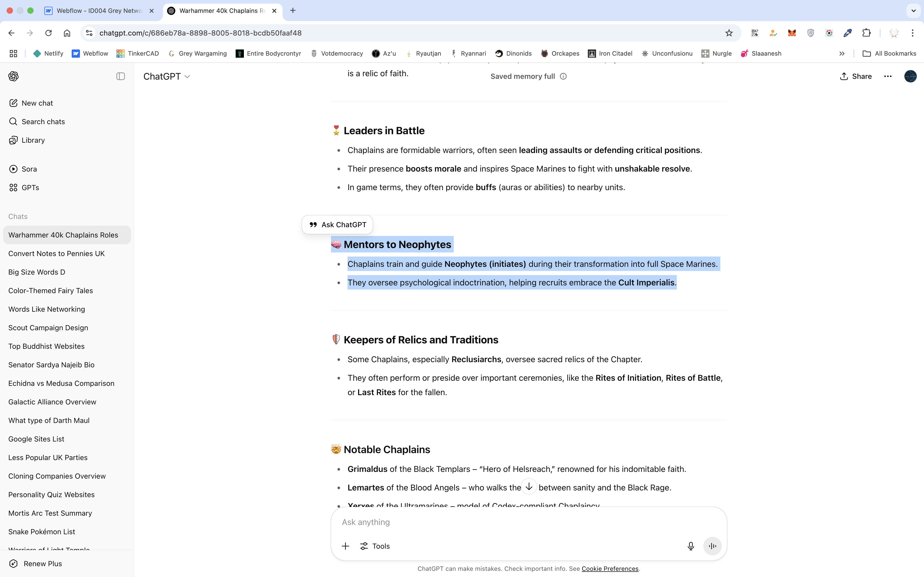Start a New chat

[37, 103]
